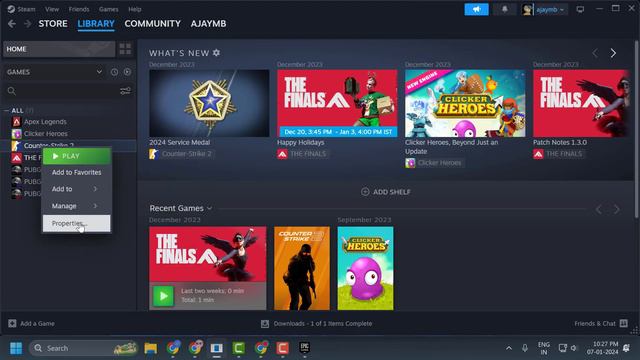Open the 2024 Service Medal news thumbnail
Screen dimensions: 640x360
point(209,103)
